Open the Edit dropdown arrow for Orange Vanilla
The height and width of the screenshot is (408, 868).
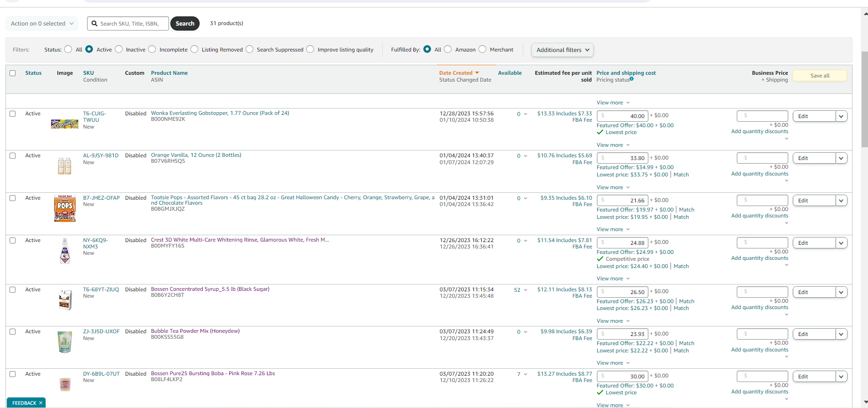pyautogui.click(x=841, y=158)
